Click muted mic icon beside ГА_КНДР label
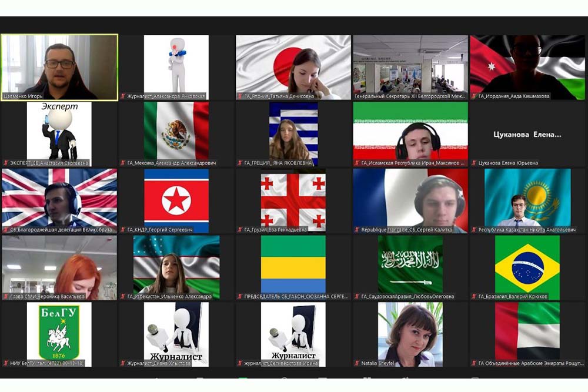The width and height of the screenshot is (588, 392). (x=123, y=230)
